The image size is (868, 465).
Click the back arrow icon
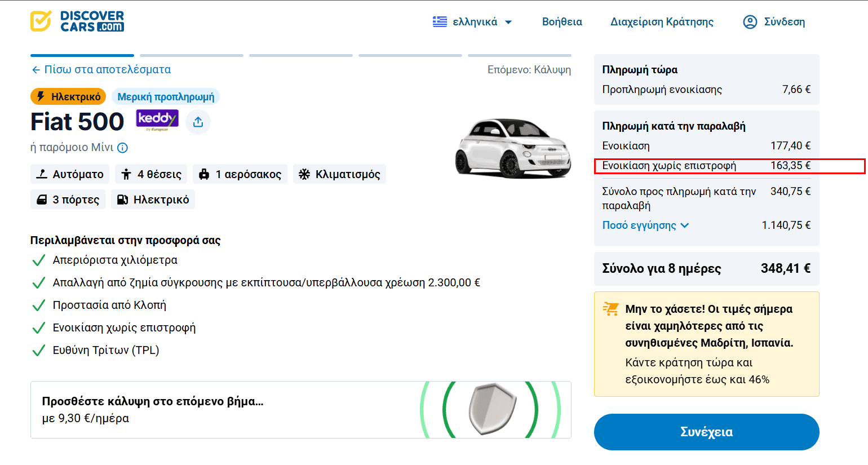36,70
